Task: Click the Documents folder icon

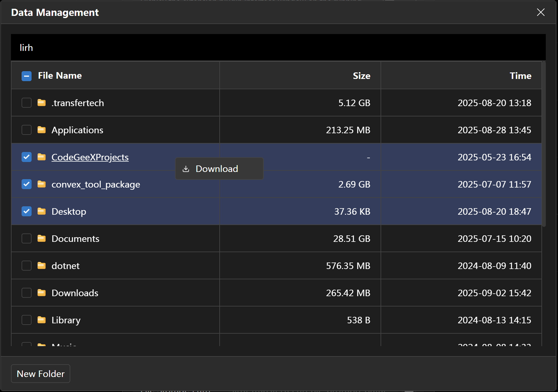Action: coord(42,239)
